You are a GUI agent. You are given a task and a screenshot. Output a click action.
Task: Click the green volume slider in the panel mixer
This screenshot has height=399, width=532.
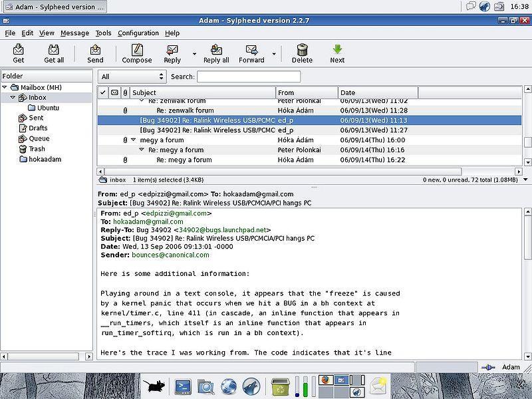coord(305,386)
